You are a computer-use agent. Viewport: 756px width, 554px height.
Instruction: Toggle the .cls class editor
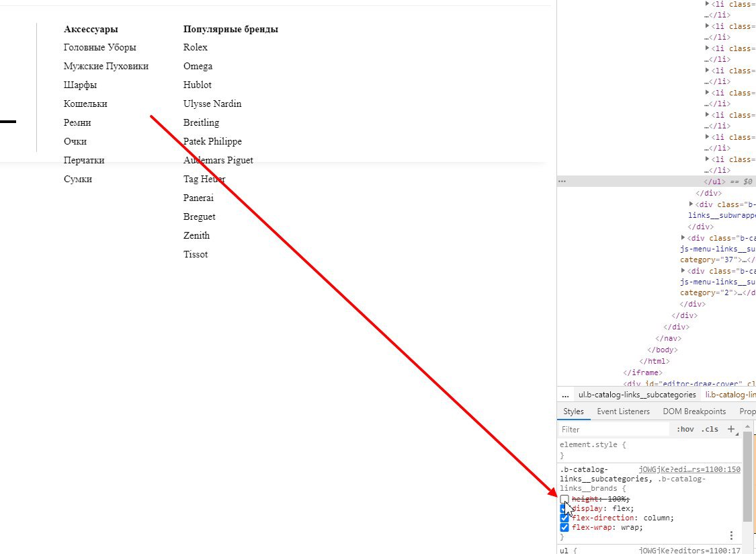[x=710, y=429]
